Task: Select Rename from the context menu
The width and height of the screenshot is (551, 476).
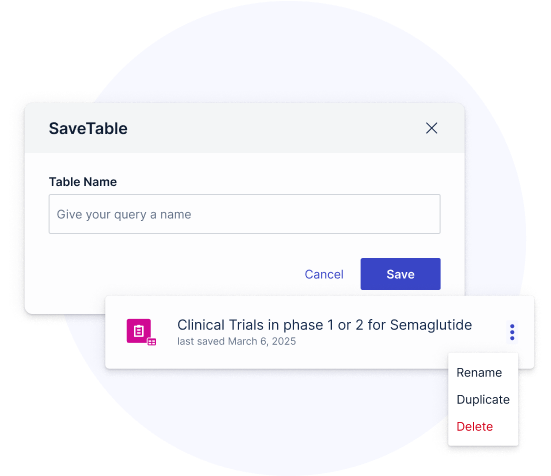Action: point(479,372)
